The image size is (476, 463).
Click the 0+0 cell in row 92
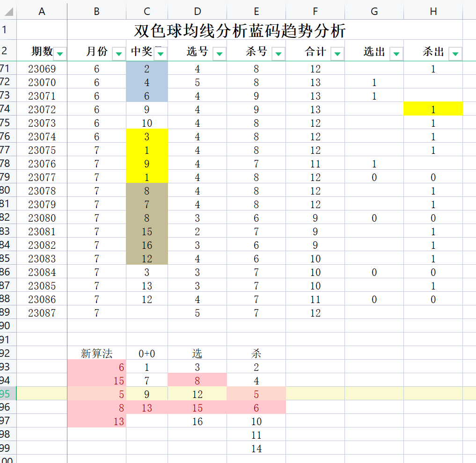click(x=147, y=354)
